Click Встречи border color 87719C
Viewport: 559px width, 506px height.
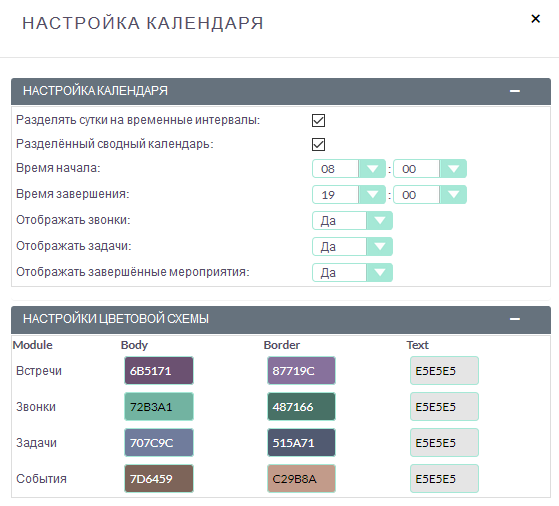(301, 371)
